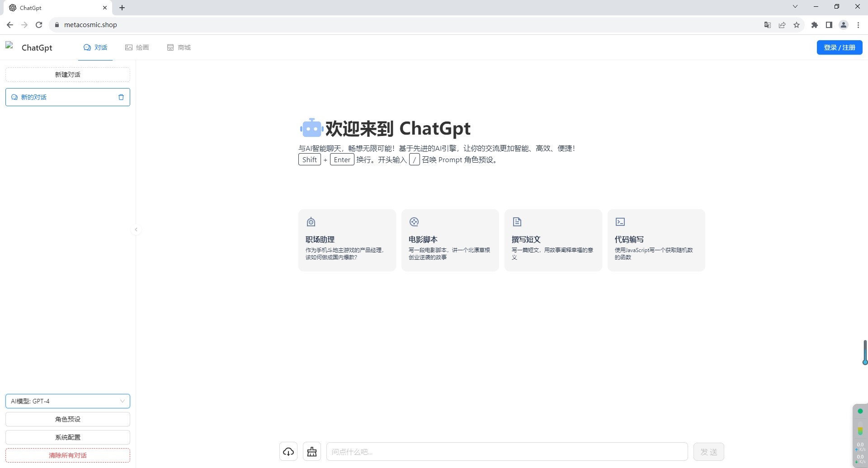Click the address bar URL metacosmic.shop
The width and height of the screenshot is (868, 468).
pos(90,25)
